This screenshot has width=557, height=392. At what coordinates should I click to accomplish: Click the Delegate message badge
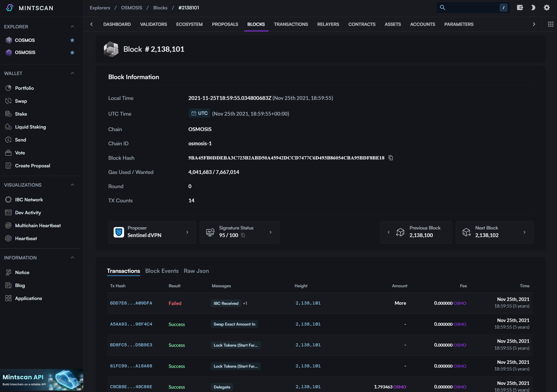(x=222, y=387)
